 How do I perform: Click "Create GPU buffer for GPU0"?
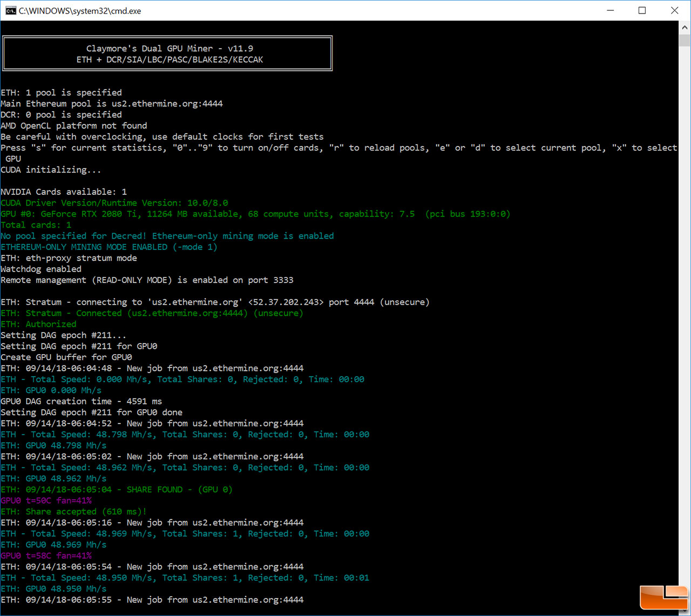click(66, 357)
